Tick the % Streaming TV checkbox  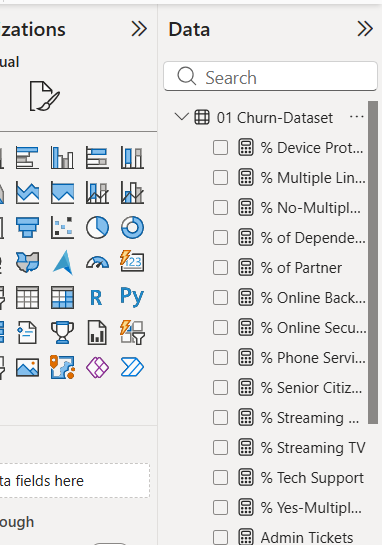pyautogui.click(x=220, y=448)
